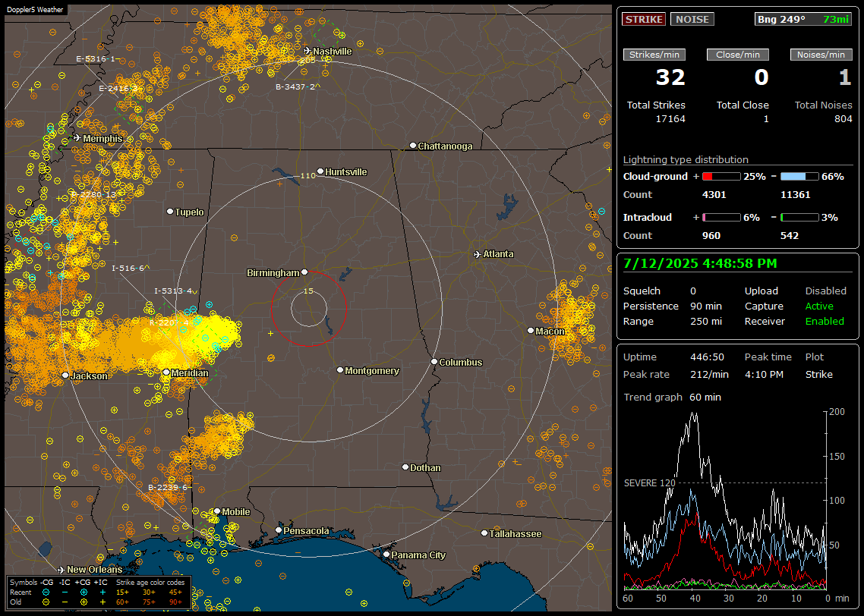Click the Chattanooga city marker

pyautogui.click(x=413, y=146)
